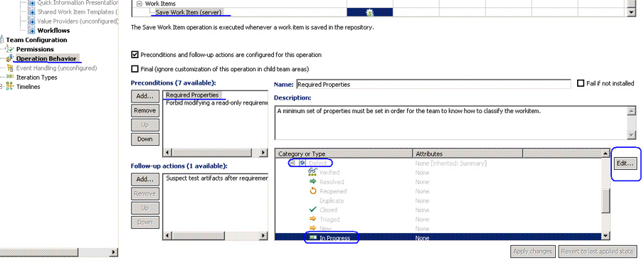This screenshot has height=273, width=644.
Task: Click into the Description text area
Action: point(450,123)
